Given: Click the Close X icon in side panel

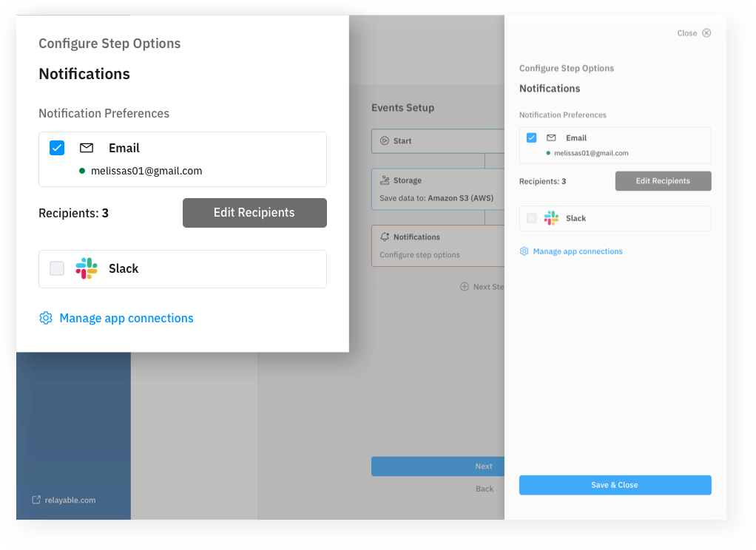Looking at the screenshot, I should coord(706,33).
